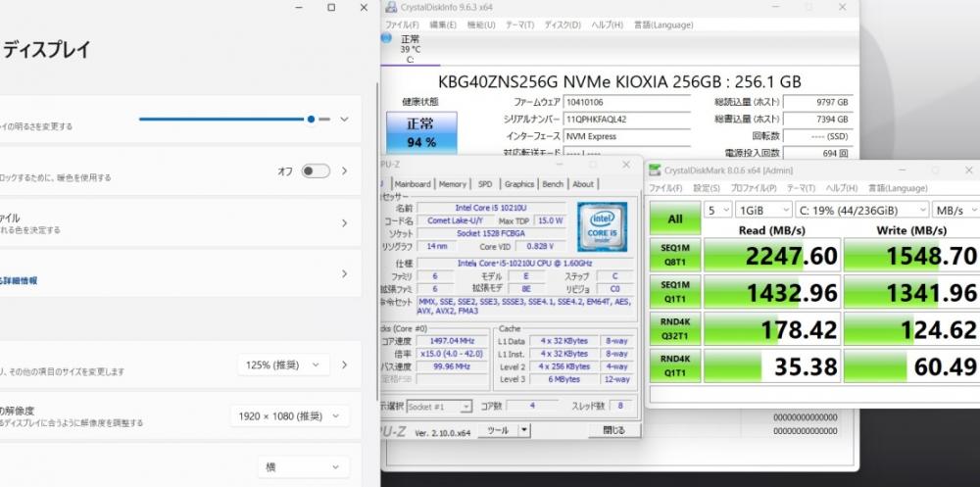The image size is (980, 487).
Task: Click the Intel Core i5 logo in CPU-Z
Action: [602, 226]
